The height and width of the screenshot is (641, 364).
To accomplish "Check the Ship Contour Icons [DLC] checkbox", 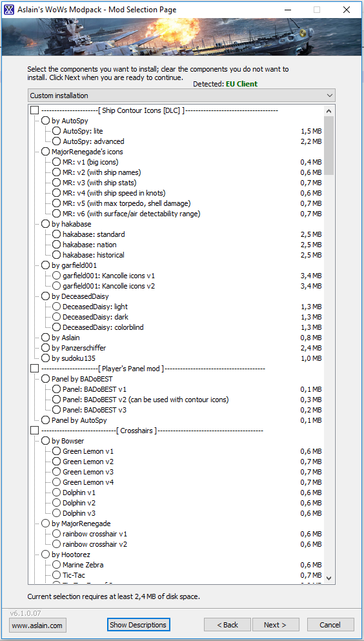I will coord(35,110).
